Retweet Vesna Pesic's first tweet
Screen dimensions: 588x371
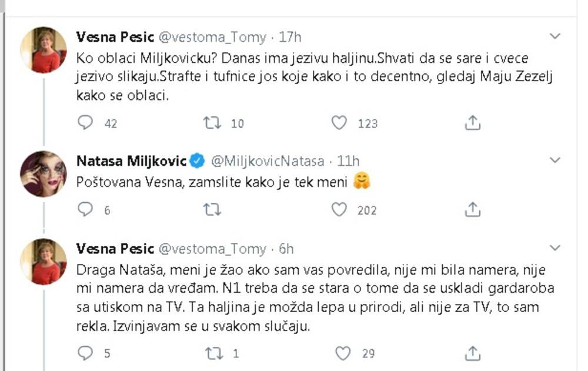coord(212,123)
